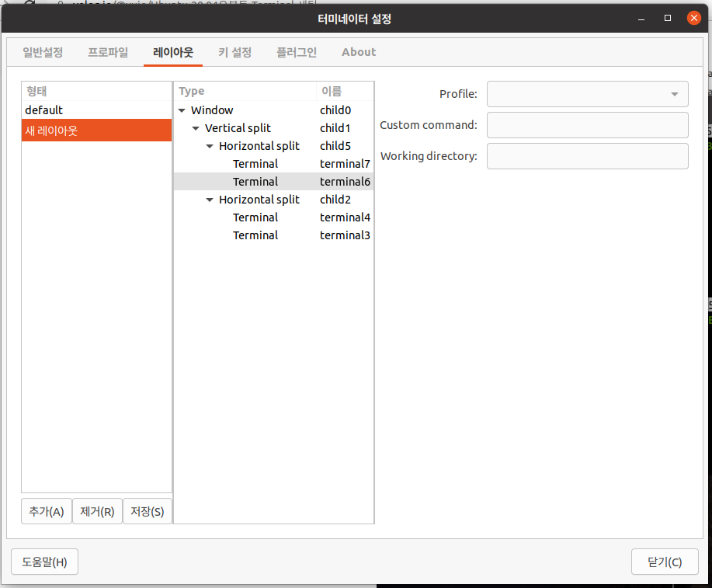
Task: Click the 형태 column header
Action: point(97,92)
